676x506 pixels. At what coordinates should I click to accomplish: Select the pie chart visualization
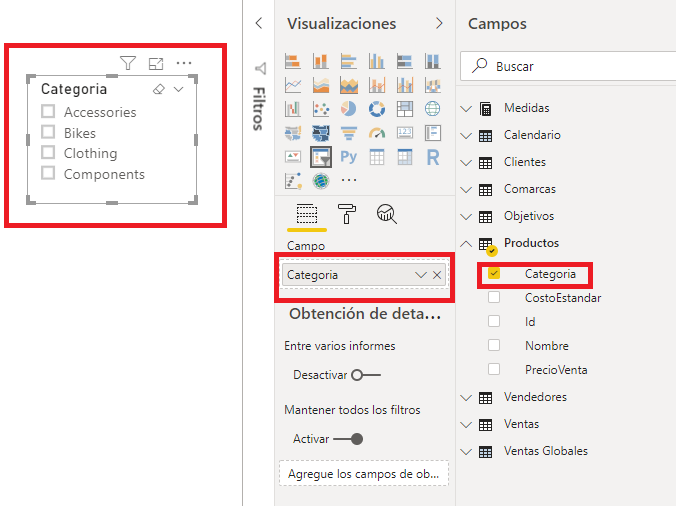point(348,109)
